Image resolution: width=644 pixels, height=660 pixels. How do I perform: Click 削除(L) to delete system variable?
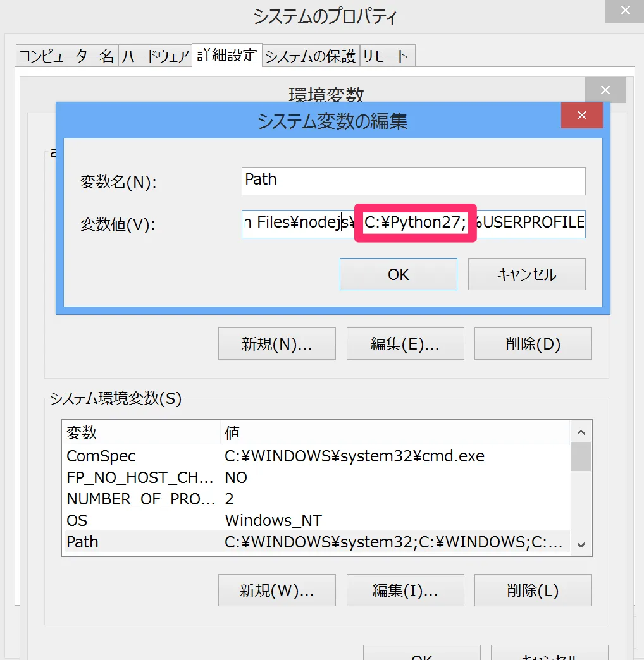(x=533, y=590)
